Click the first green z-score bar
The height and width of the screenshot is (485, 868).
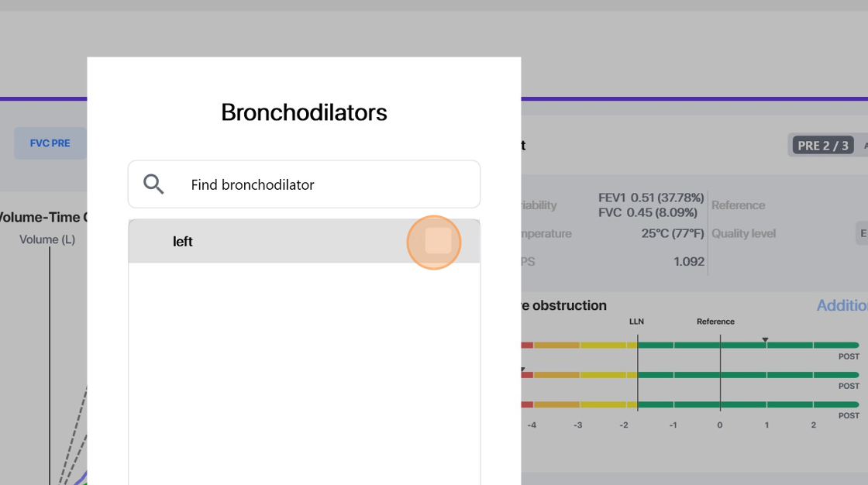pos(748,345)
